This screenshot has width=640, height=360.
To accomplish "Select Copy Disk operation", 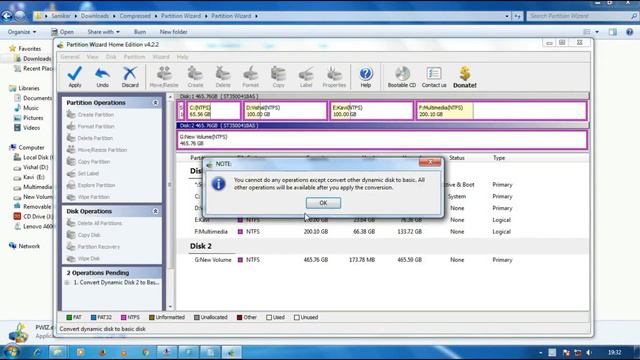I will 83,235.
